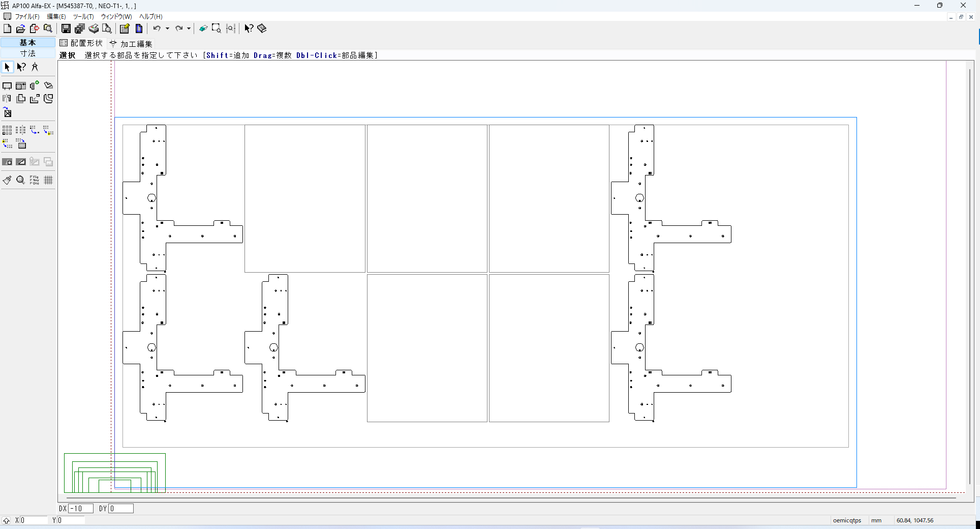980x529 pixels.
Task: Toggle the grid display icon
Action: [x=48, y=180]
